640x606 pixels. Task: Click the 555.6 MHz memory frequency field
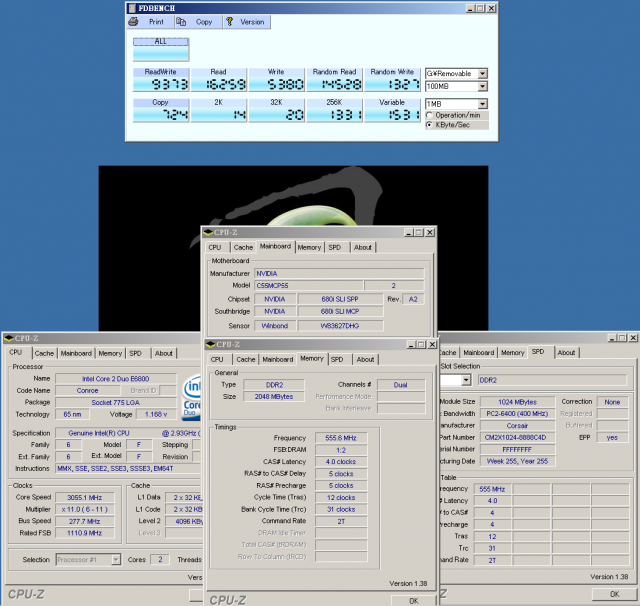(x=341, y=438)
